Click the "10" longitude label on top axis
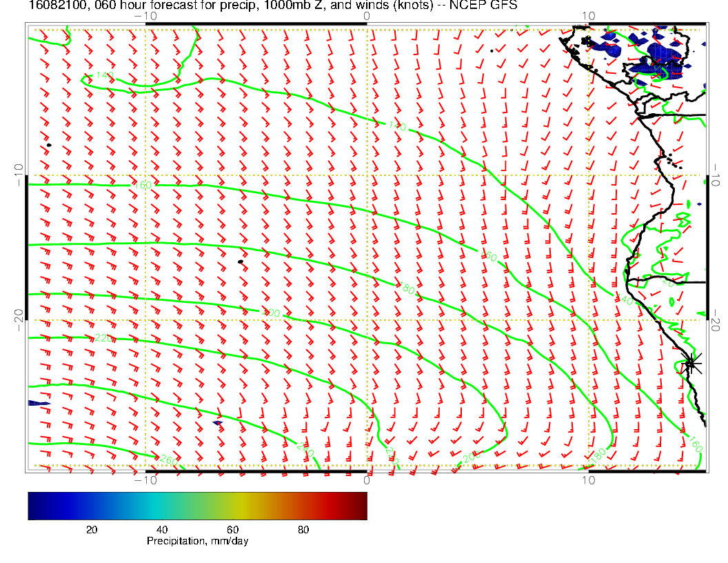This screenshot has height=563, width=728. point(588,16)
